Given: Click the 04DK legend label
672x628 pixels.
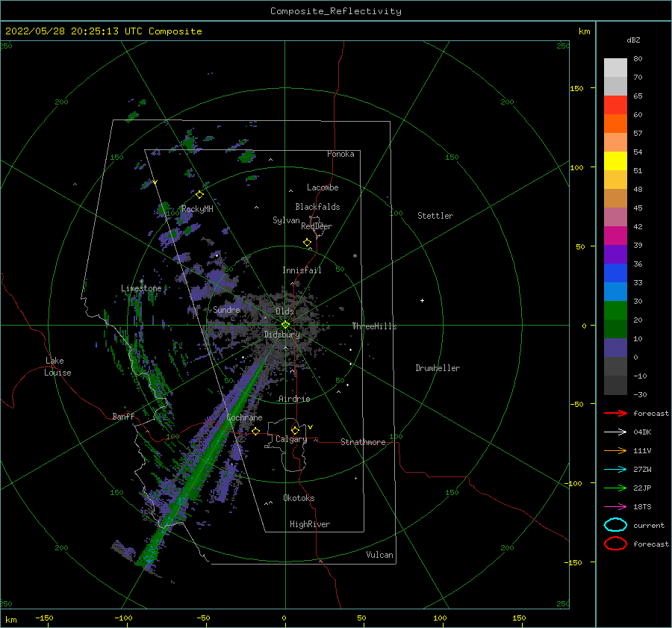Looking at the screenshot, I should (642, 432).
